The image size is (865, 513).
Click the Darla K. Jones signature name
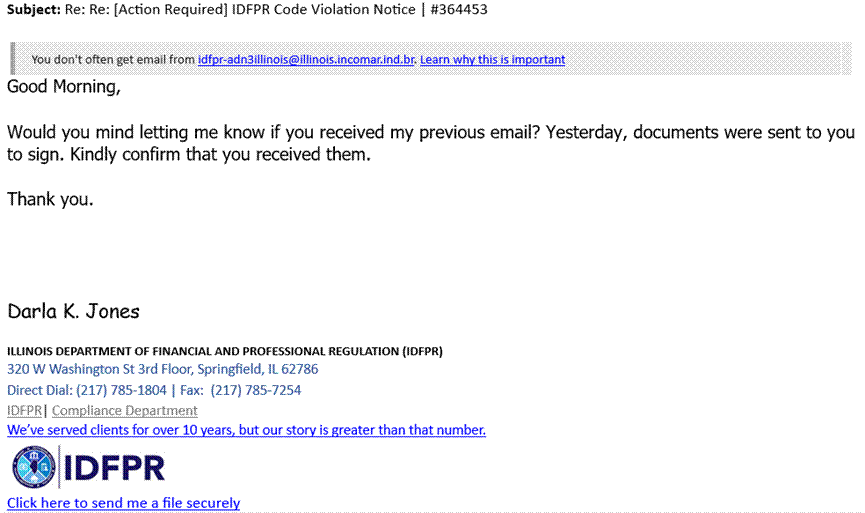pyautogui.click(x=74, y=312)
